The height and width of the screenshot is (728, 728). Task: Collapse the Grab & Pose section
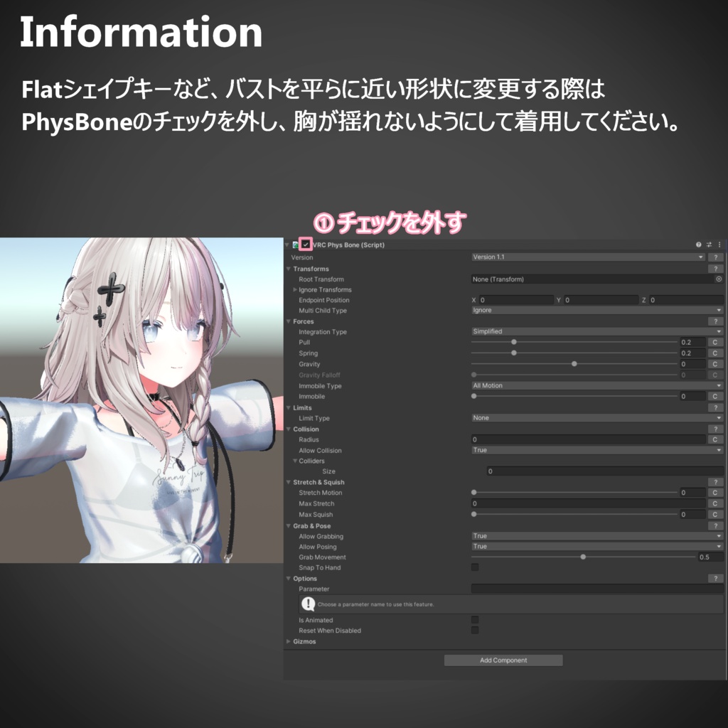[289, 526]
